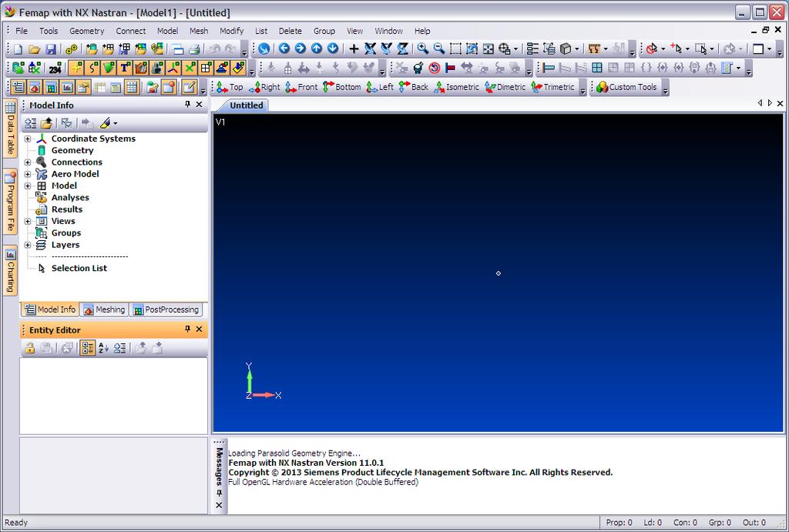Switch to Isometric view
The height and width of the screenshot is (532, 789).
pos(456,87)
